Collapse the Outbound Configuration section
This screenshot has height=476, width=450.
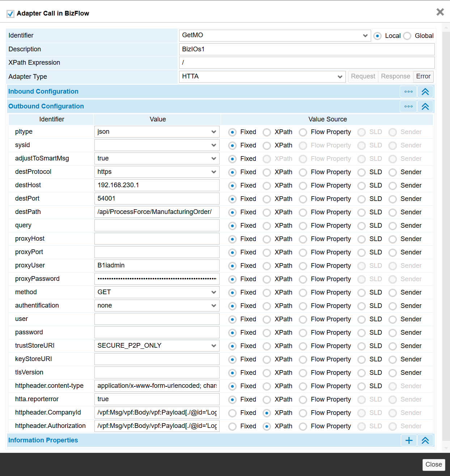click(x=425, y=107)
